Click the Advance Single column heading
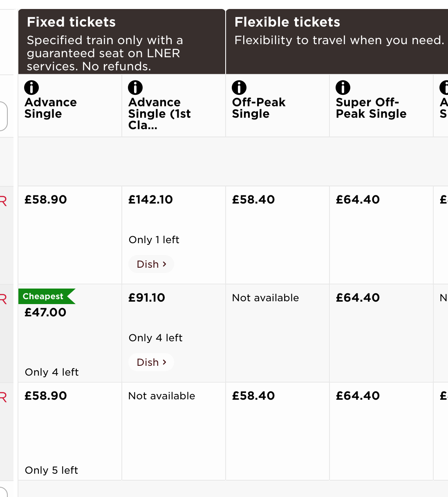The image size is (448, 497). point(51,108)
